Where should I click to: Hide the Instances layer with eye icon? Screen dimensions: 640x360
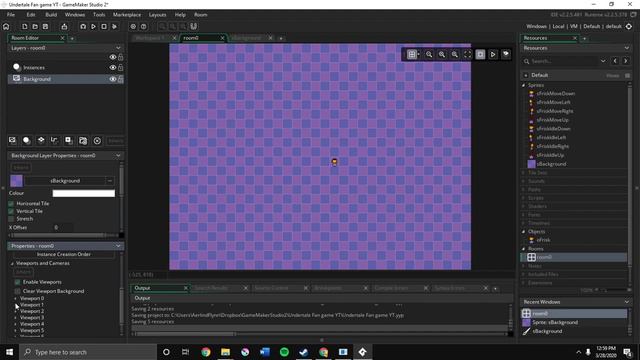pyautogui.click(x=113, y=68)
